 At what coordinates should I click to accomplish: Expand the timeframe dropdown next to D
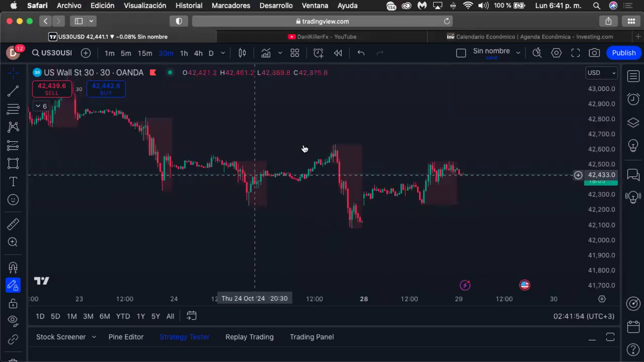pos(222,53)
